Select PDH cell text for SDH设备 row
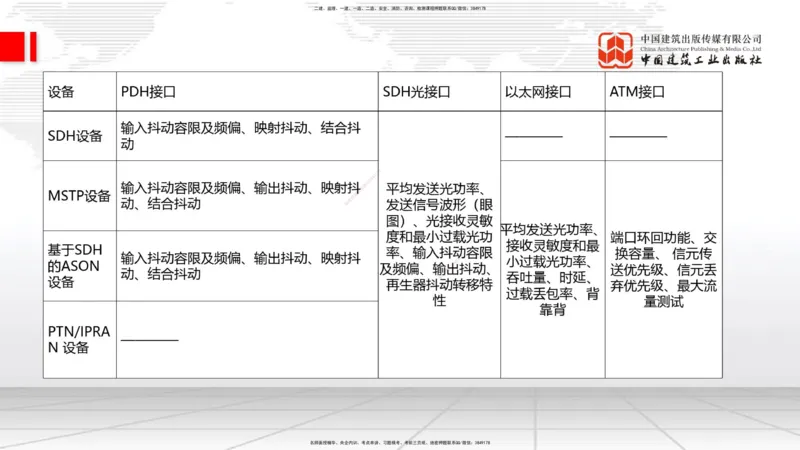 pyautogui.click(x=241, y=136)
